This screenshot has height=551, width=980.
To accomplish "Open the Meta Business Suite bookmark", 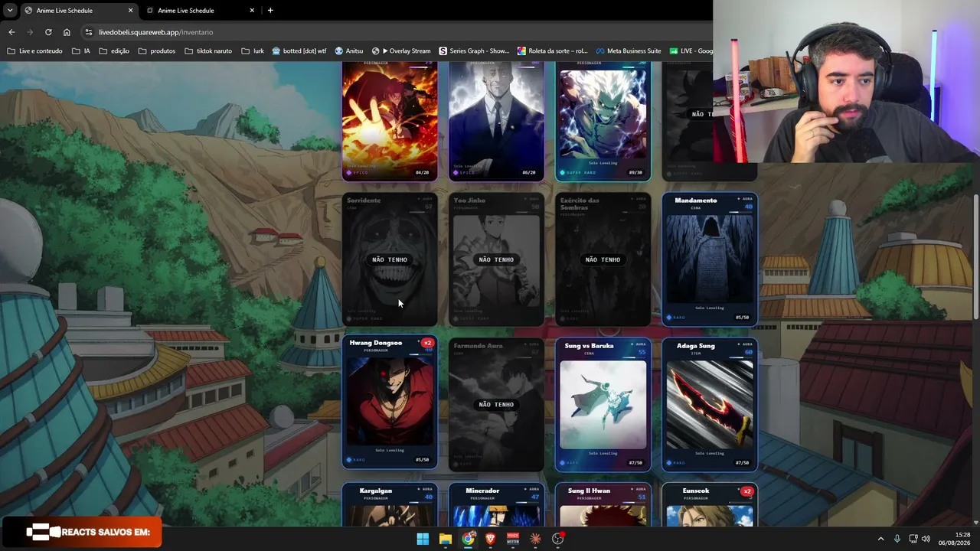I will (x=628, y=51).
